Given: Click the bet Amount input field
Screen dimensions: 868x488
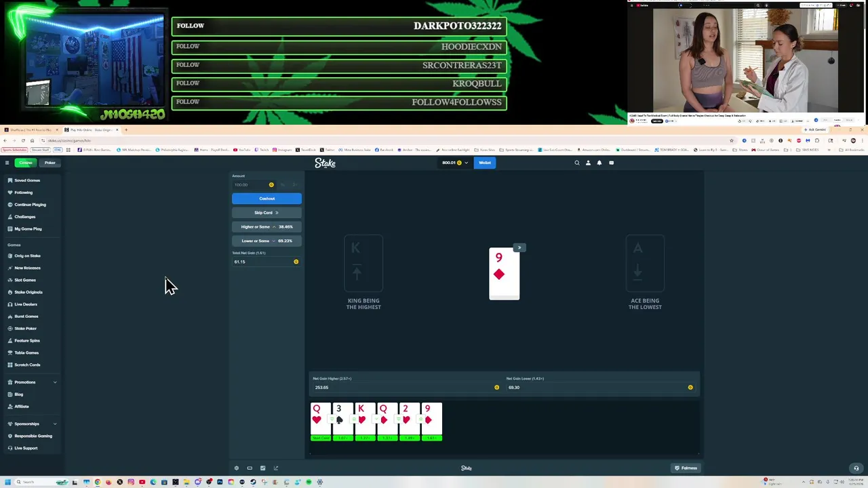Looking at the screenshot, I should pos(253,185).
